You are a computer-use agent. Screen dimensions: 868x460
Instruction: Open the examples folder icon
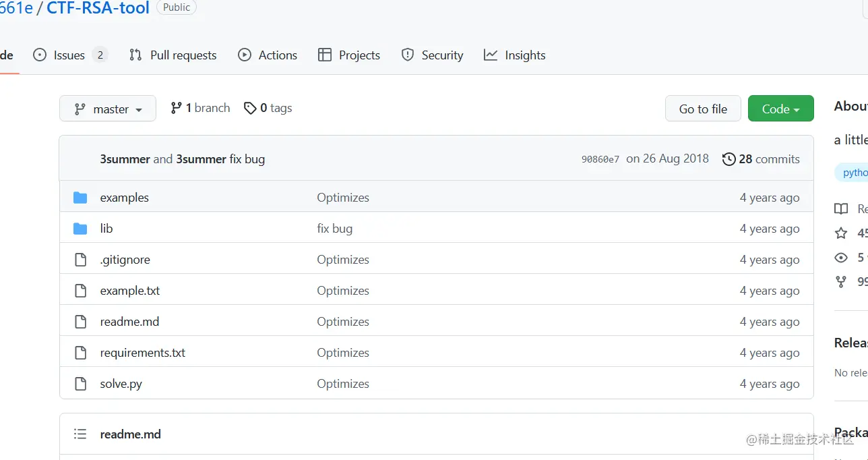[80, 198]
